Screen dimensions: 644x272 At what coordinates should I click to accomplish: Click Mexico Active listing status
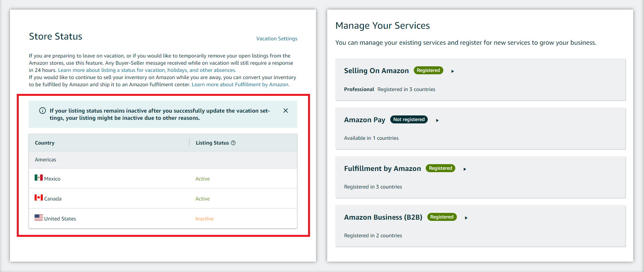(x=202, y=179)
